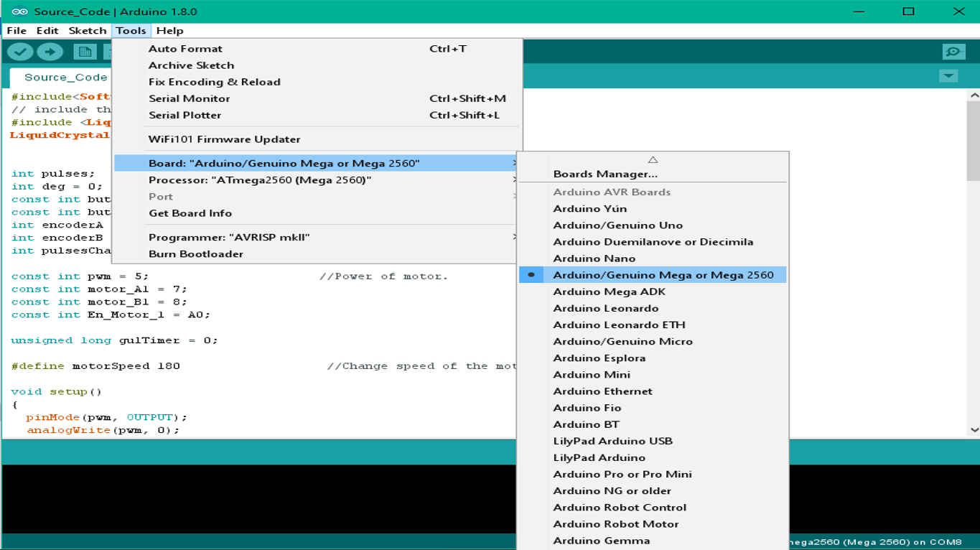Open the tab options dropdown arrow
This screenshot has width=980, height=550.
tap(948, 76)
